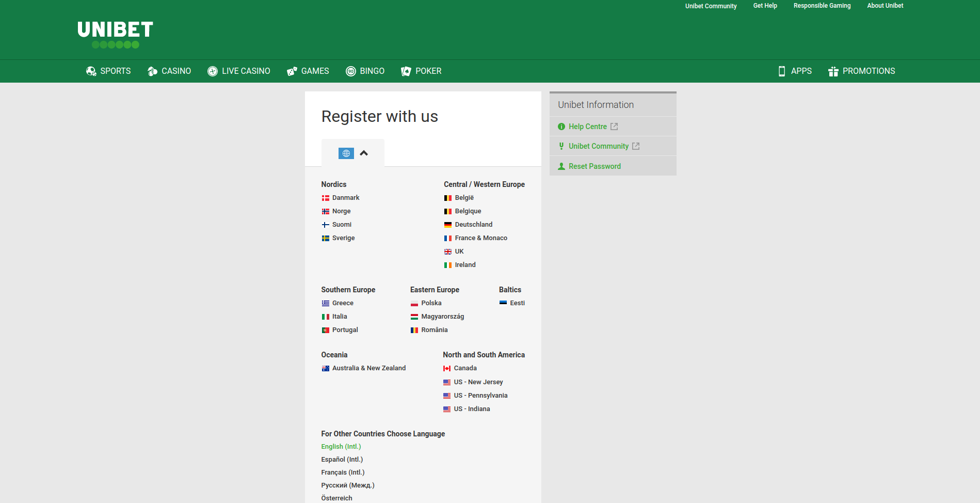The height and width of the screenshot is (503, 980).
Task: Click the Sports football icon
Action: point(91,71)
